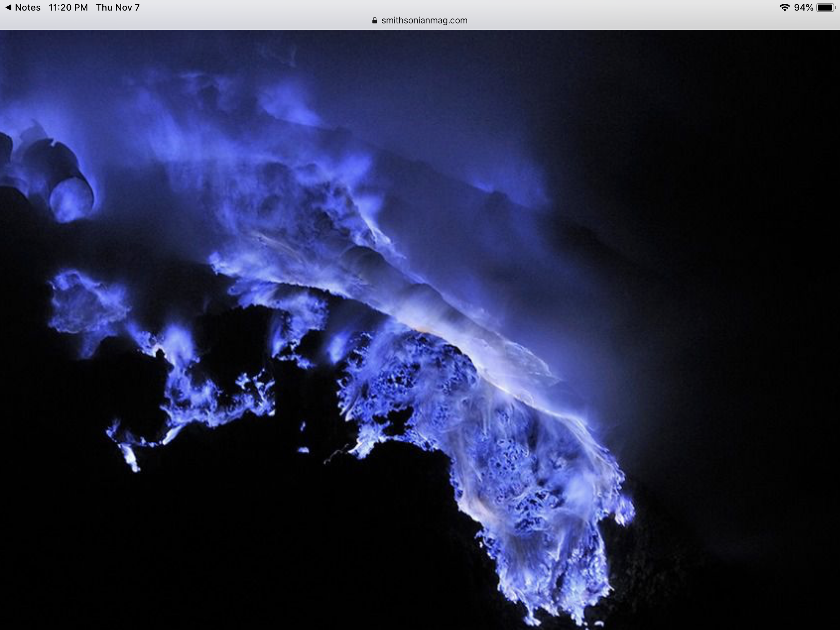Image resolution: width=840 pixels, height=630 pixels.
Task: Click the padlock icon beside the URL
Action: pyautogui.click(x=374, y=20)
